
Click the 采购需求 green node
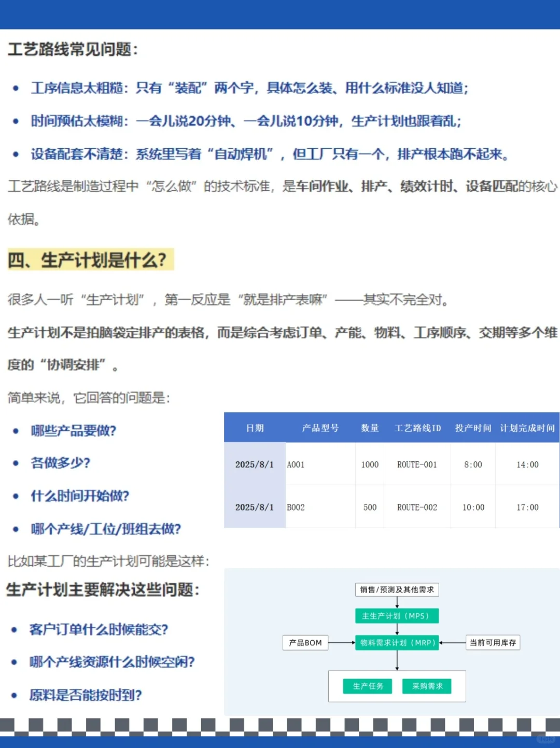tap(427, 686)
